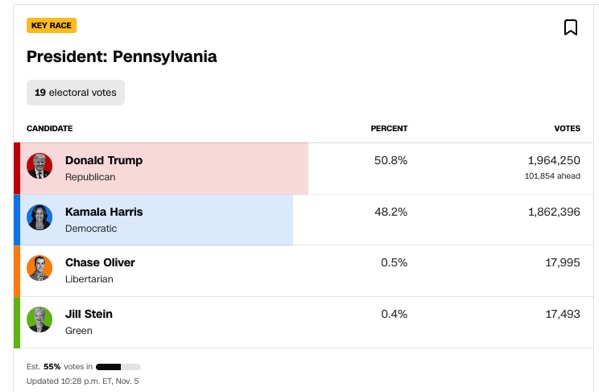This screenshot has height=392, width=599.
Task: Select the Jill Stein candidate name
Action: (x=89, y=314)
